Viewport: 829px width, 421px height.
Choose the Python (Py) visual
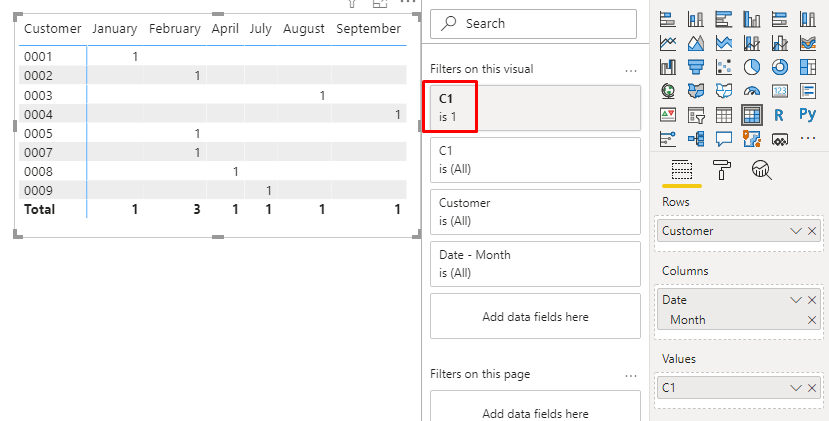[807, 115]
